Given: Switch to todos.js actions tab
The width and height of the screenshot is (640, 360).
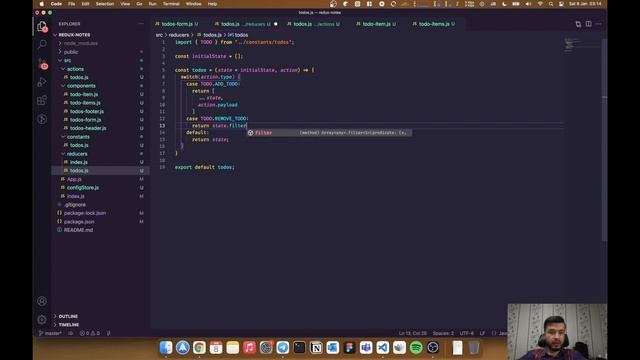Looking at the screenshot, I should pyautogui.click(x=313, y=24).
